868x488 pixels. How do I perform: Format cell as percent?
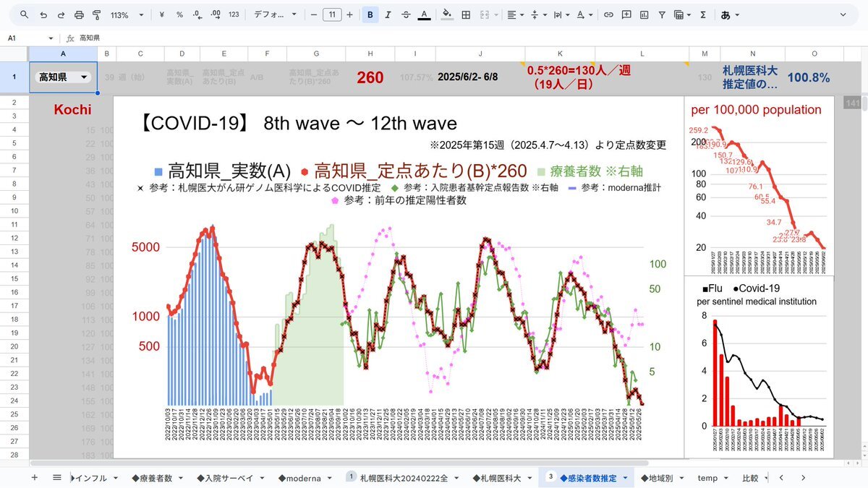(179, 14)
